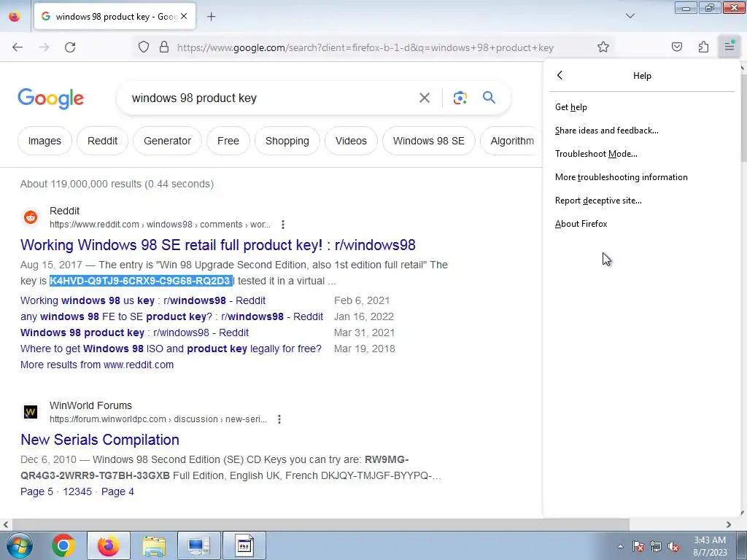Open the more options dots for Reddit result
The width and height of the screenshot is (747, 560).
pos(283,225)
